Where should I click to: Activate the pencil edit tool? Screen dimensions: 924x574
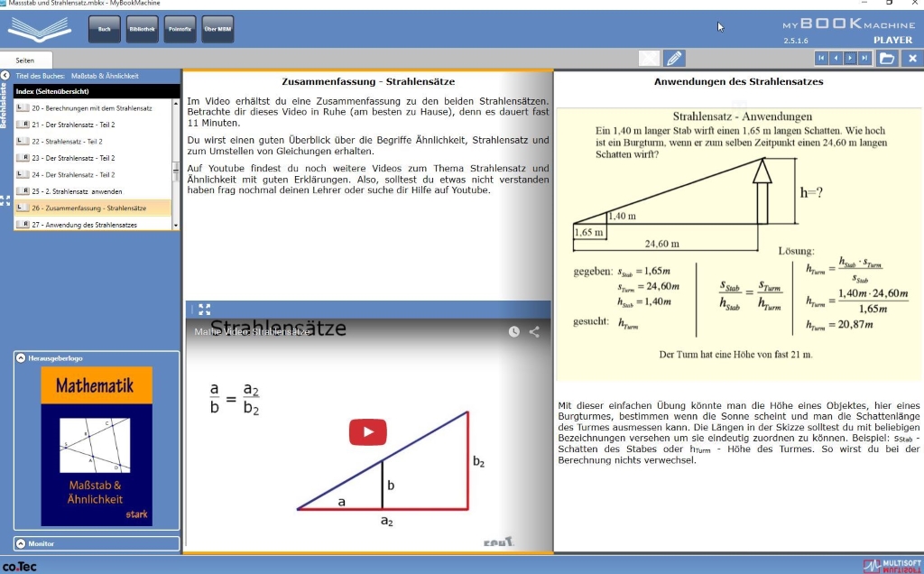click(674, 59)
